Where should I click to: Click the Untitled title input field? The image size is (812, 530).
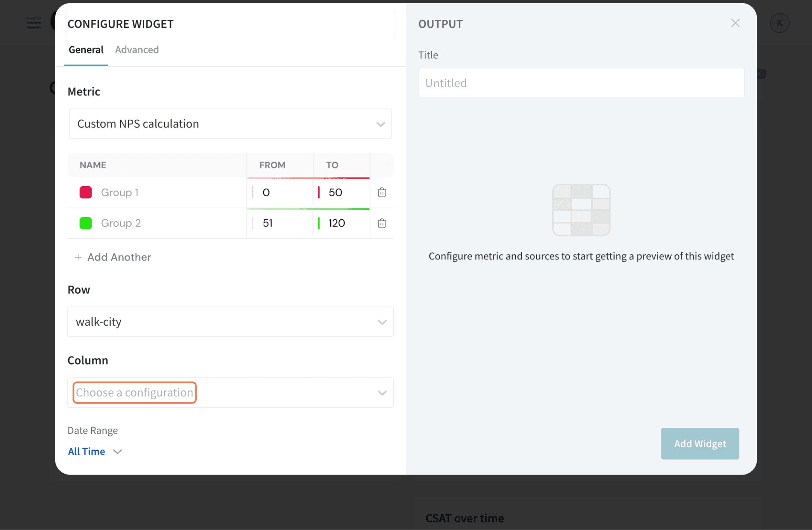click(581, 83)
